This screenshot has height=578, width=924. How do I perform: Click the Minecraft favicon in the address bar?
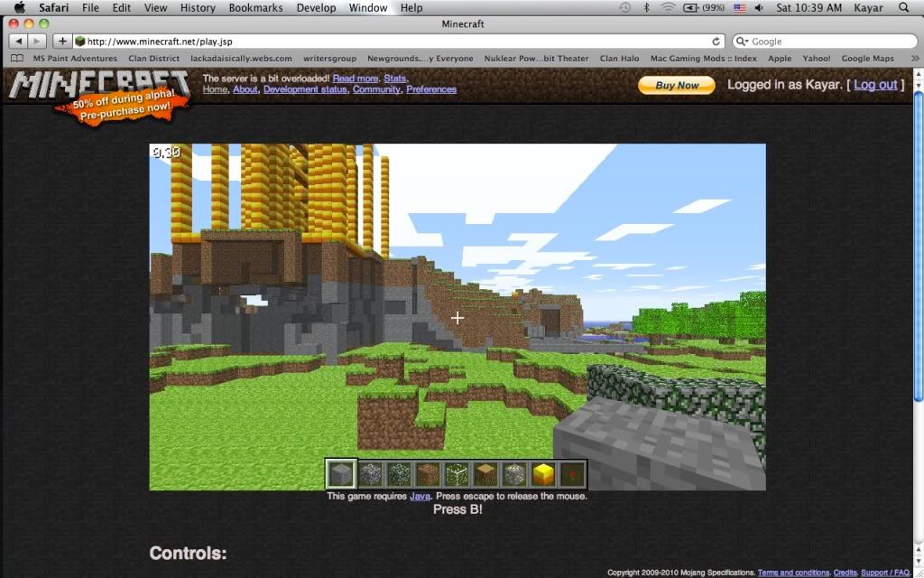tap(80, 42)
